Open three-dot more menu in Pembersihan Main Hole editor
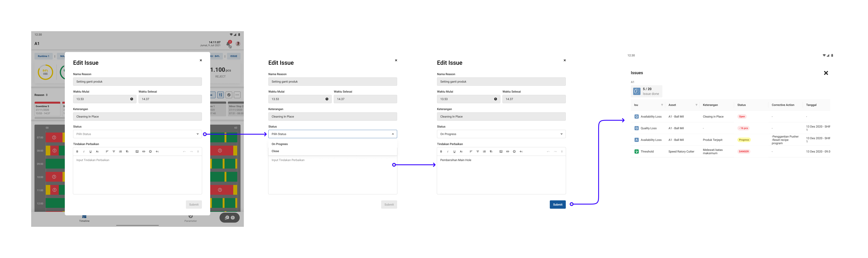The image size is (868, 258). pos(562,152)
